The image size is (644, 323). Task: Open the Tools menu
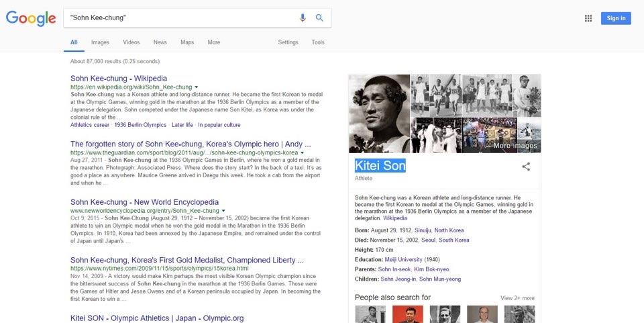coord(318,42)
